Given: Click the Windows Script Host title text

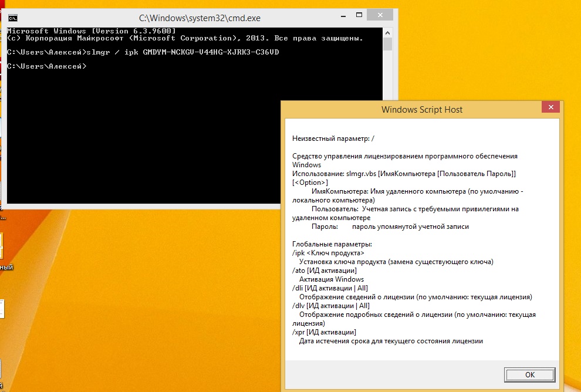Looking at the screenshot, I should coord(422,110).
